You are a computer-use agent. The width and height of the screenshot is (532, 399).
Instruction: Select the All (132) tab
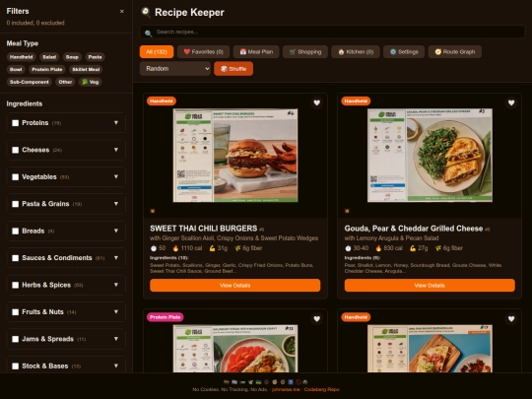tap(157, 52)
